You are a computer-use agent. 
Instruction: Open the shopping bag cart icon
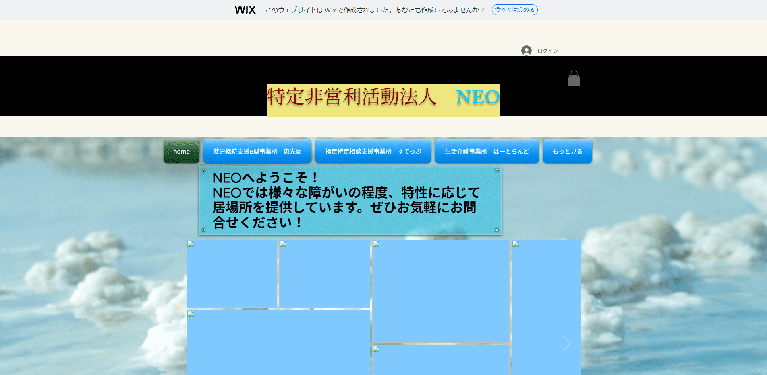point(574,78)
